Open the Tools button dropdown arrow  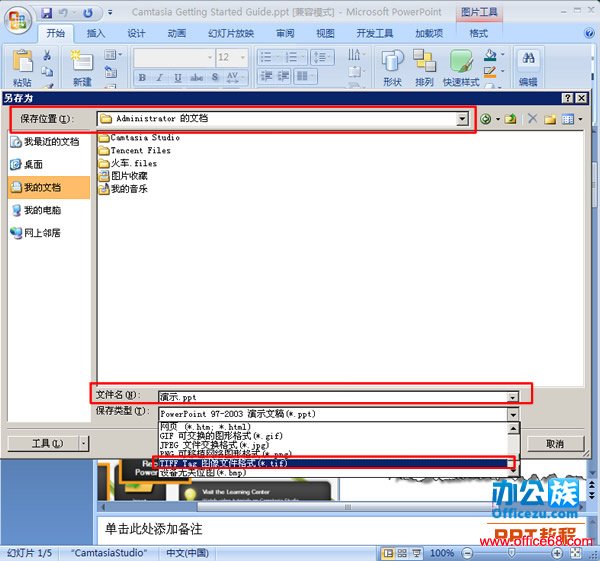pos(84,444)
